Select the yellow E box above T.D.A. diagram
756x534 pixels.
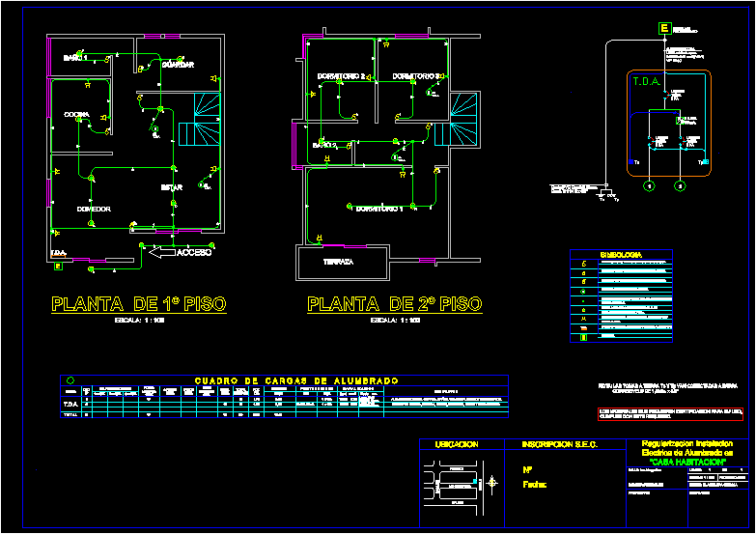664,29
